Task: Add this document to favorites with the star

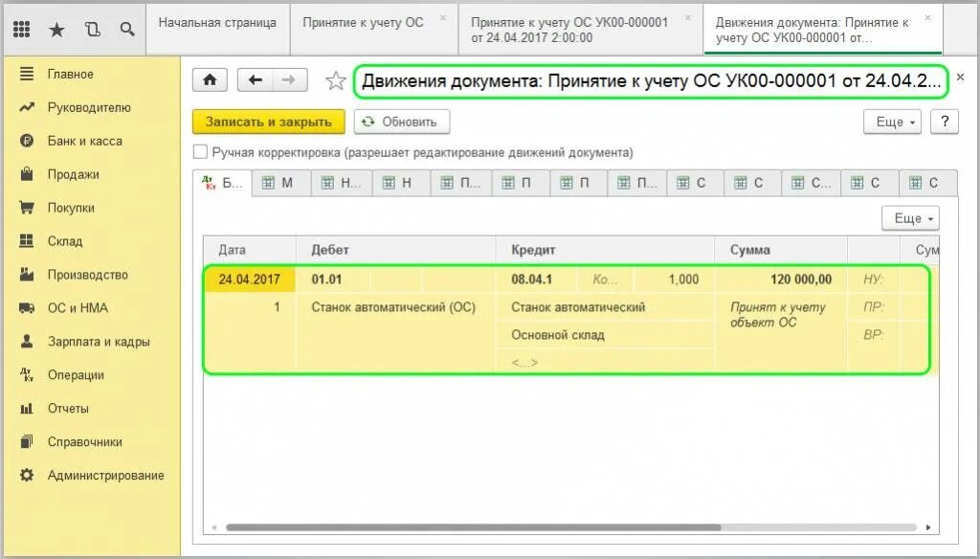Action: pos(336,80)
